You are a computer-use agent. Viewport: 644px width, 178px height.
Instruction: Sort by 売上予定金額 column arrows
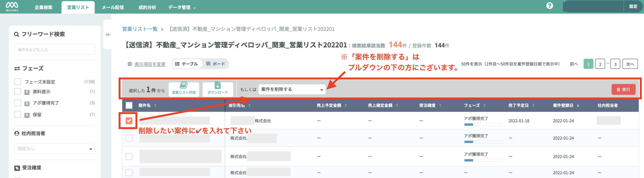point(346,105)
